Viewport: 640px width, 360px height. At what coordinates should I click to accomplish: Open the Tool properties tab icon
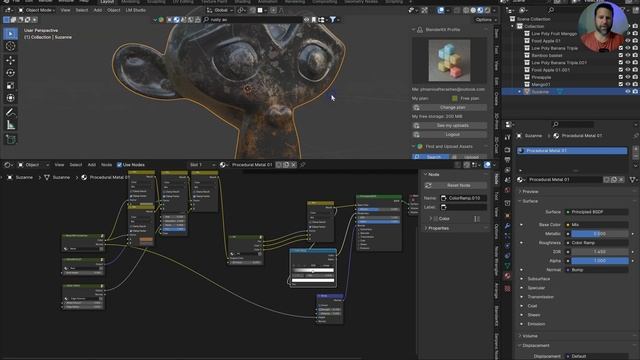[x=507, y=138]
